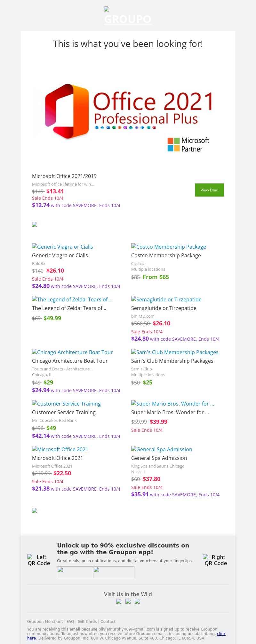Click the Customer Service Training image link

[66, 404]
